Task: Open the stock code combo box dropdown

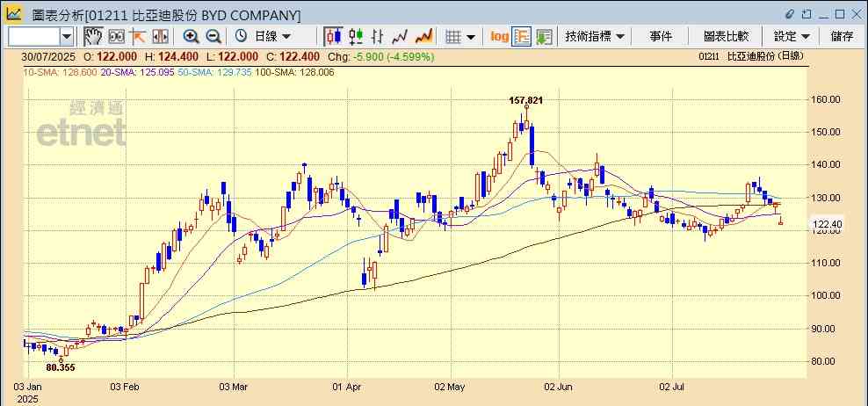Action: (67, 37)
